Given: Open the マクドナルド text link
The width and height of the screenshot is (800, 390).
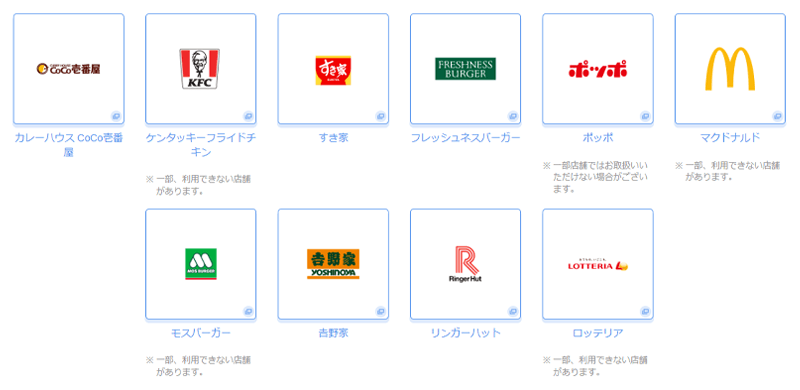Looking at the screenshot, I should pos(730,138).
